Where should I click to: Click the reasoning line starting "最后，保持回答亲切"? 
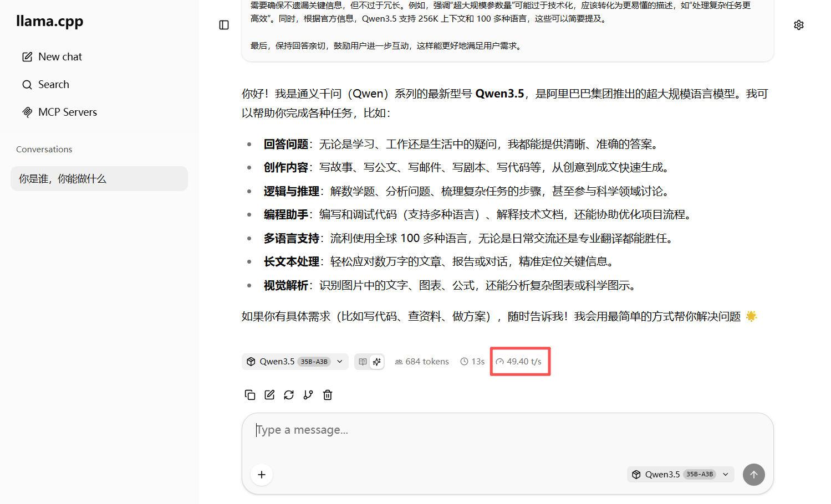point(387,46)
